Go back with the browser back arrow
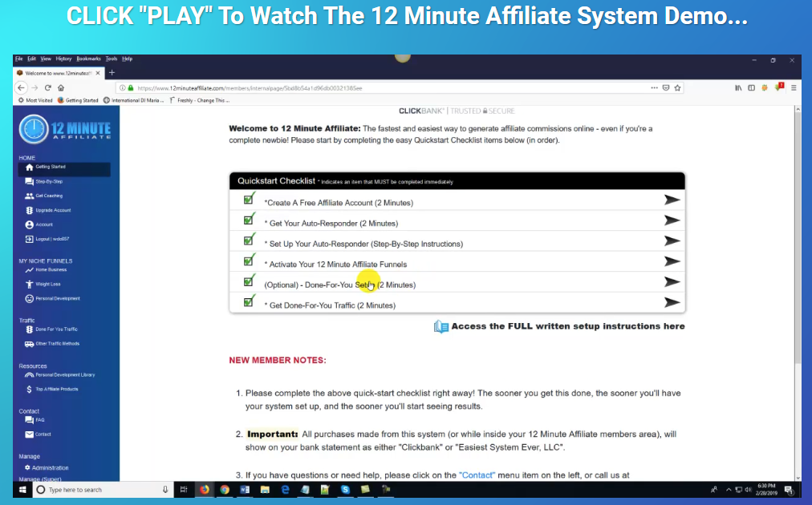The height and width of the screenshot is (505, 812). [21, 88]
